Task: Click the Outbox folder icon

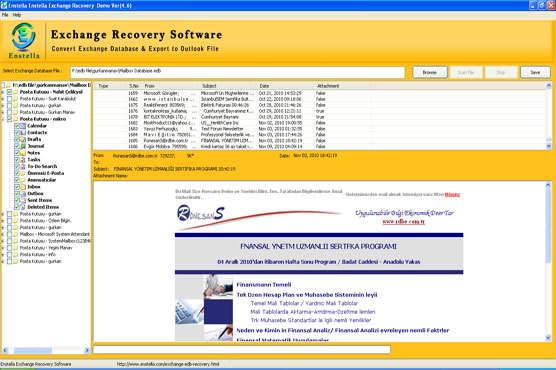Action: pos(23,194)
